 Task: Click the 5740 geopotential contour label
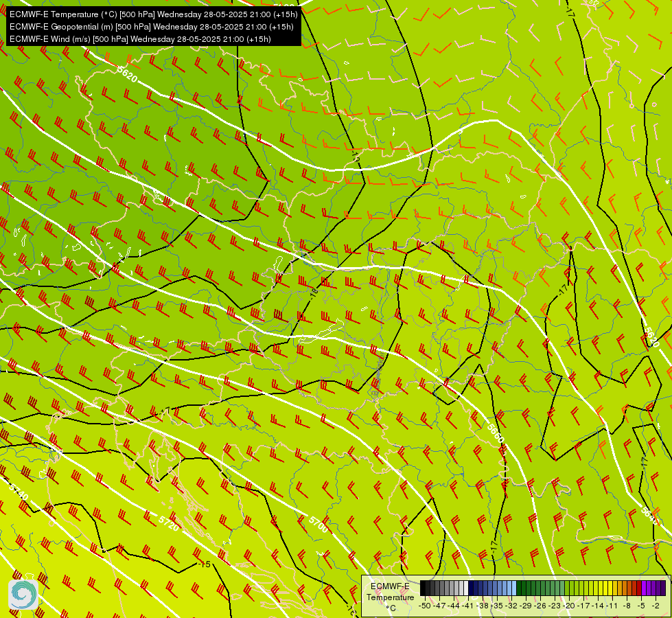(19, 492)
